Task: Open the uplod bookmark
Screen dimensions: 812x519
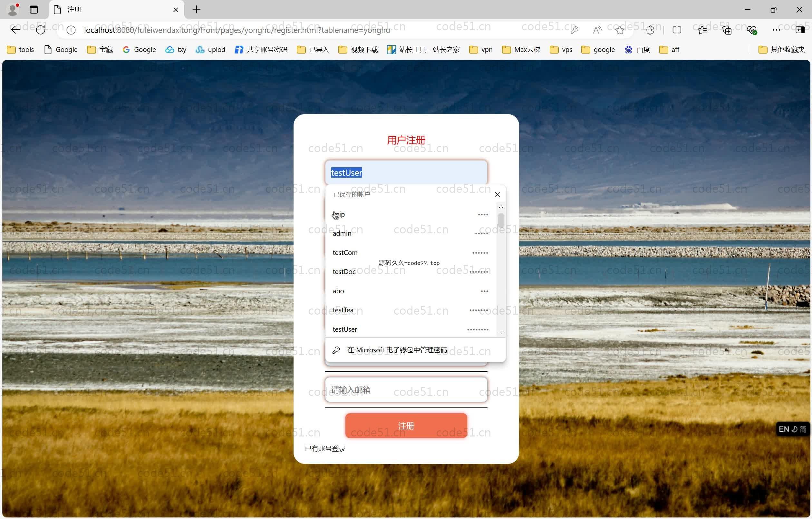Action: click(210, 50)
